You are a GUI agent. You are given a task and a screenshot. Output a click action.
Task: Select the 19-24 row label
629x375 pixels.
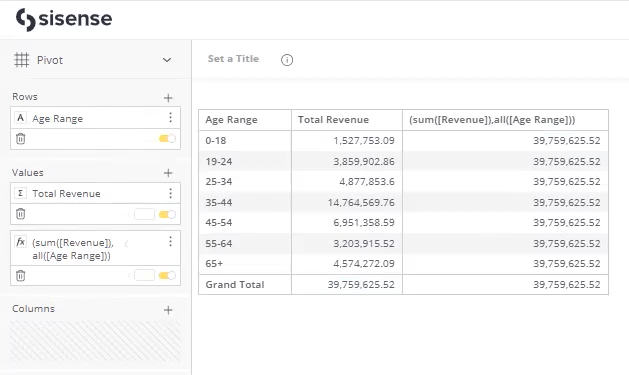click(x=219, y=162)
